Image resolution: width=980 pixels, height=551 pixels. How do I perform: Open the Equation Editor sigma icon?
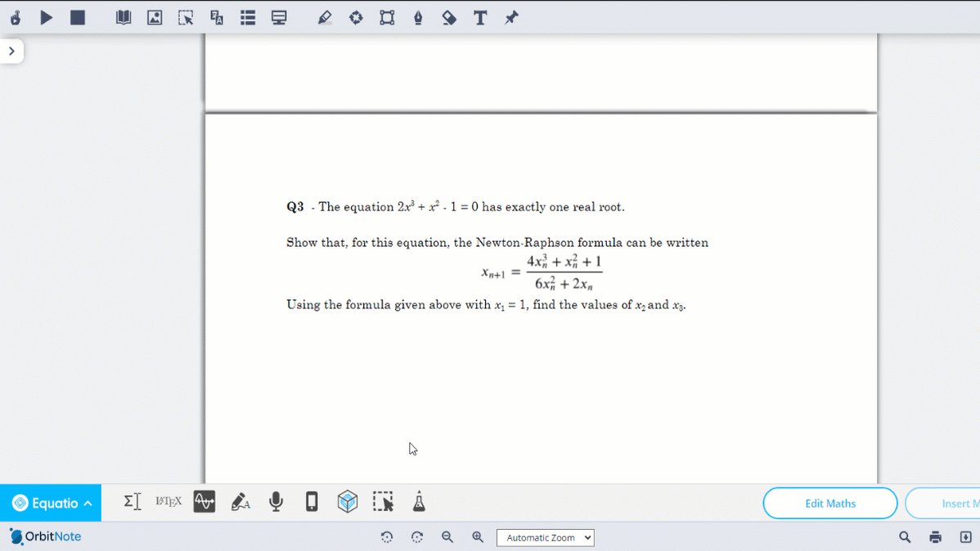pyautogui.click(x=133, y=502)
